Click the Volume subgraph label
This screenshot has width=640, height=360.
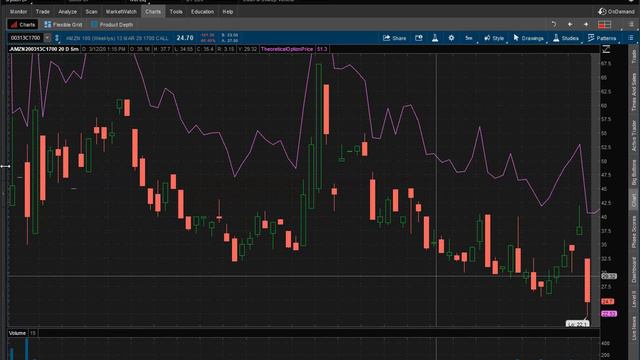pyautogui.click(x=17, y=333)
